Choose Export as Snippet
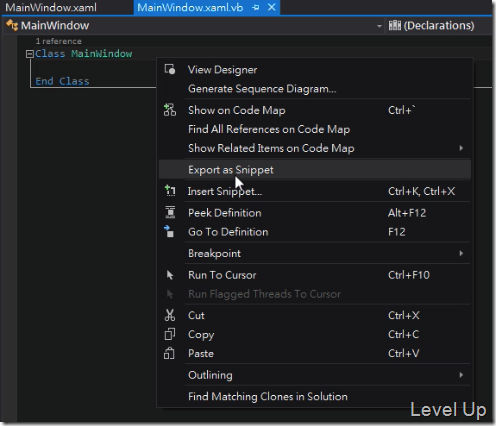The width and height of the screenshot is (496, 426). pos(315,170)
